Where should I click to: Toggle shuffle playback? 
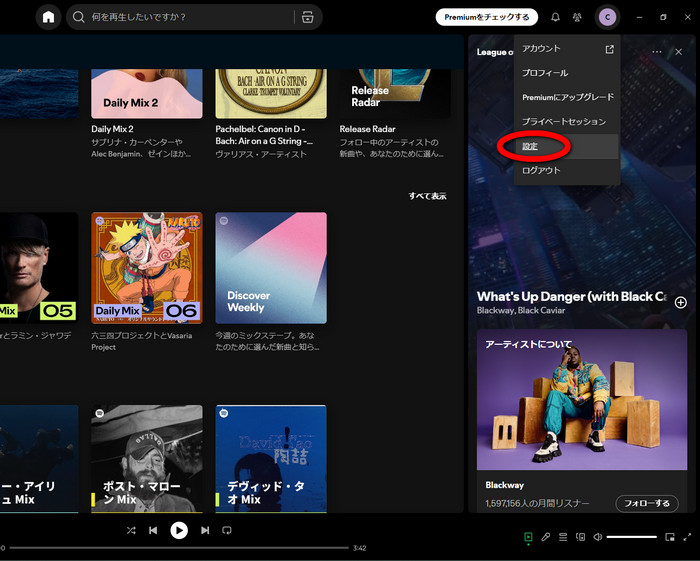point(131,530)
